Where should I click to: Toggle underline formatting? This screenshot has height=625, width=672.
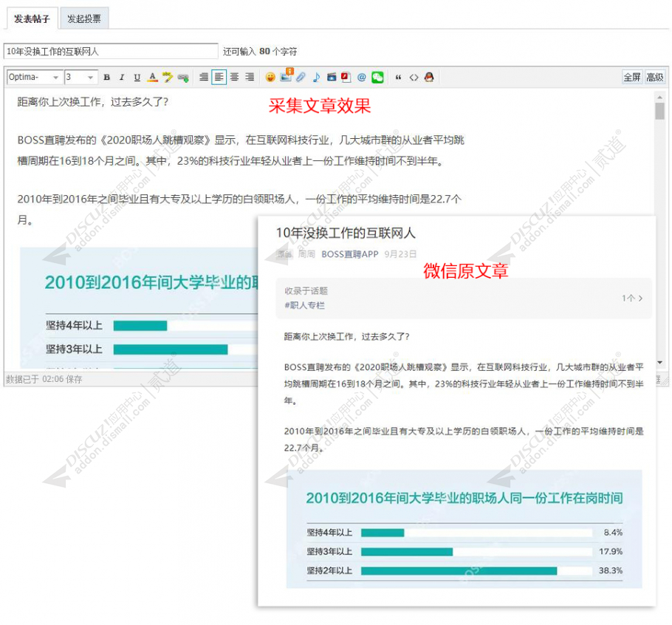(x=139, y=77)
